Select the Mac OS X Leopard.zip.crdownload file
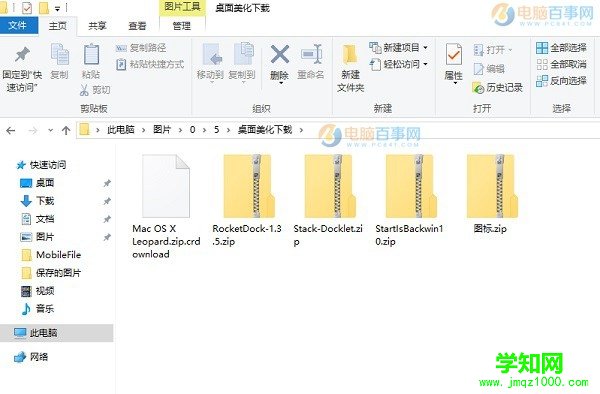The height and width of the screenshot is (394, 600). [166, 207]
